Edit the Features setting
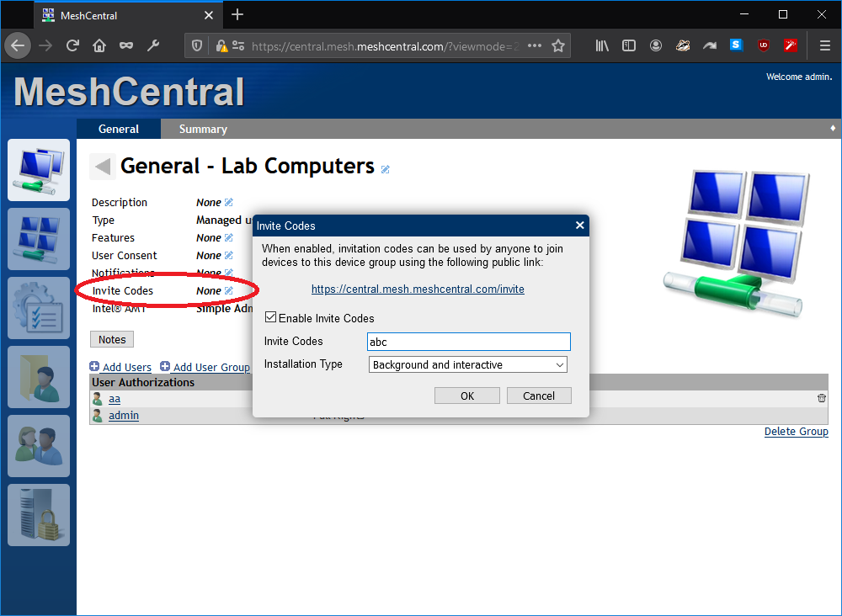This screenshot has height=616, width=842. click(229, 237)
